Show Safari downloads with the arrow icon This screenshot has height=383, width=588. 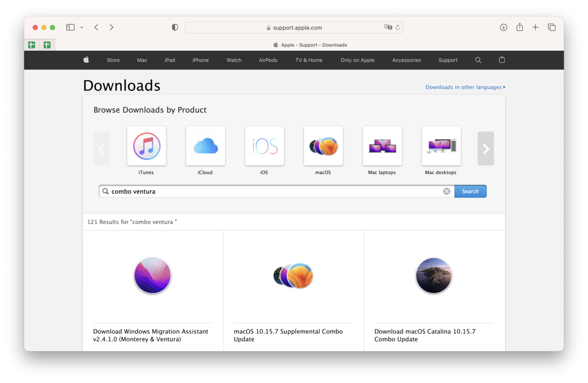503,27
